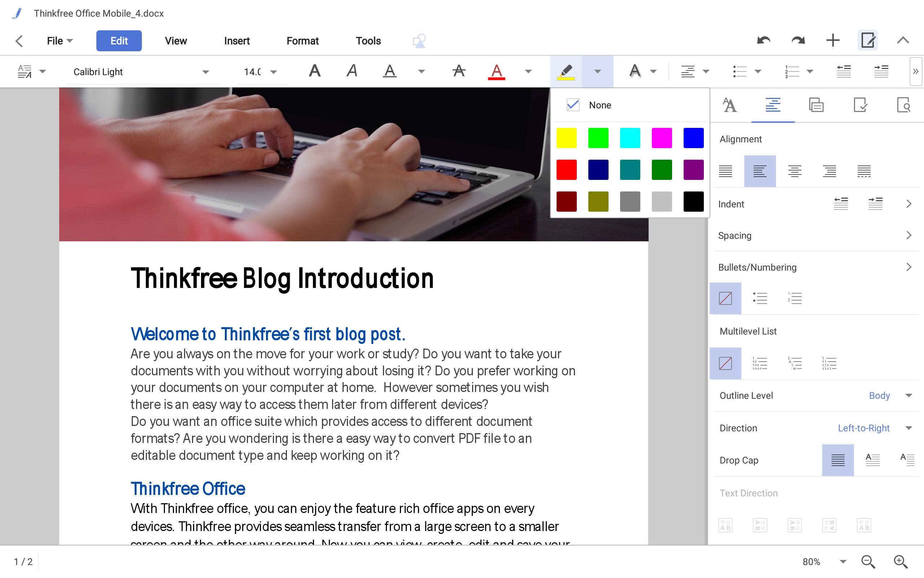
Task: Collapse the toolbar with the up chevron
Action: click(x=903, y=40)
